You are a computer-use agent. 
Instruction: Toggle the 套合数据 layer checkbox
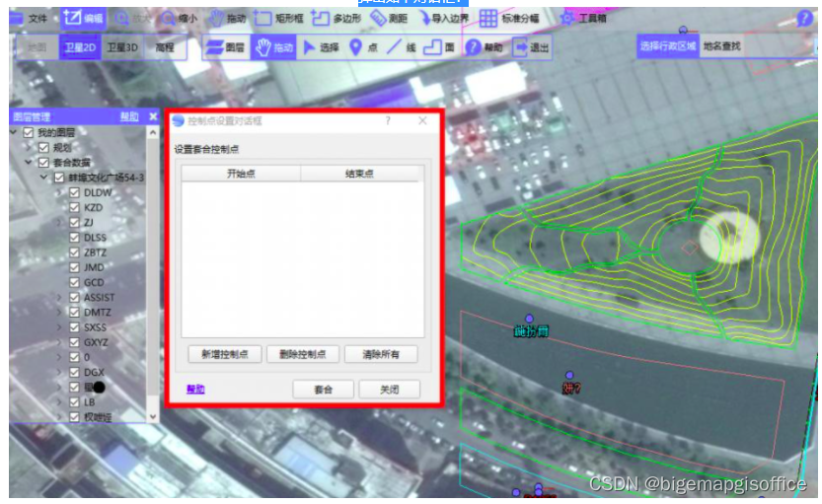[44, 163]
